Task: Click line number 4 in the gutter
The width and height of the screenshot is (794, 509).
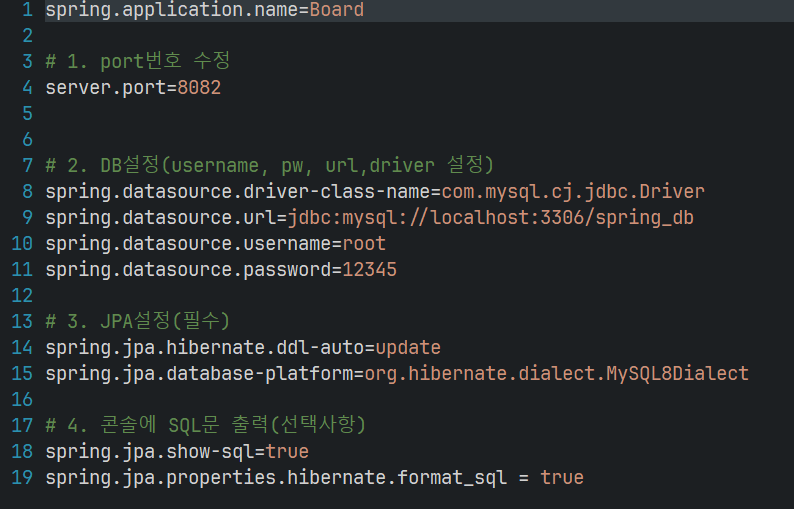Action: coord(28,88)
